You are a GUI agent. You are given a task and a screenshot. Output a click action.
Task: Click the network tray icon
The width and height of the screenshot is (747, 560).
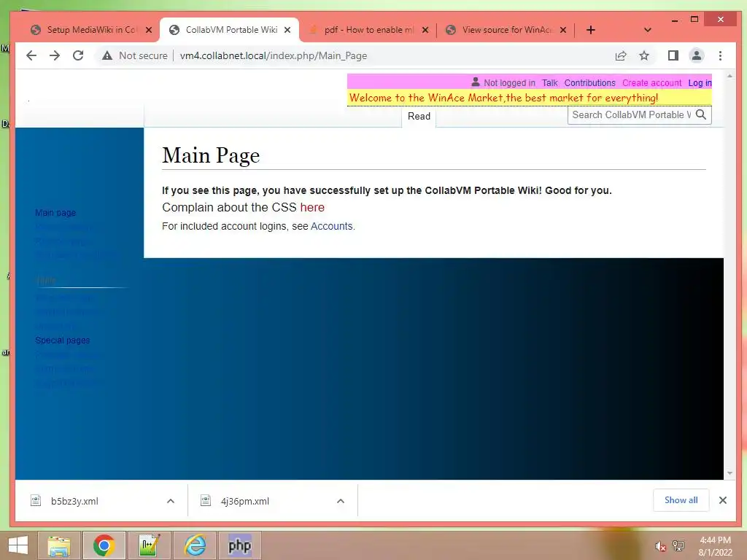pos(678,546)
